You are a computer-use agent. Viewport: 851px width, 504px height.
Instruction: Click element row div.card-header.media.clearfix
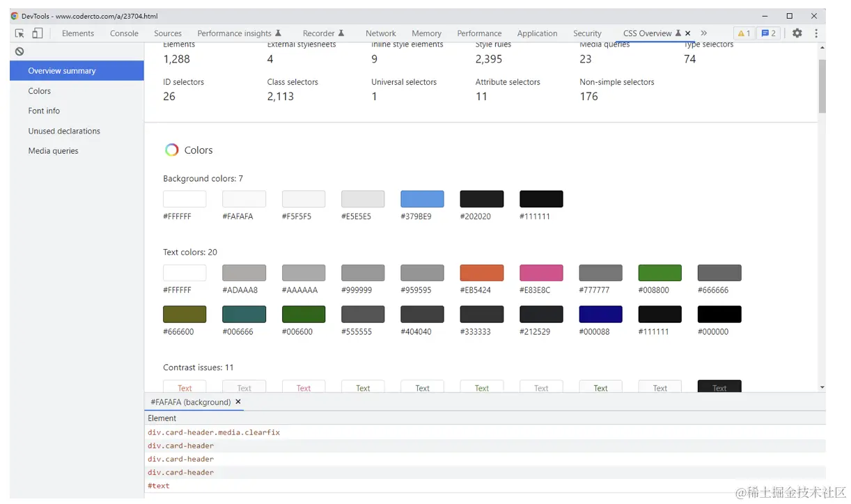click(x=485, y=432)
